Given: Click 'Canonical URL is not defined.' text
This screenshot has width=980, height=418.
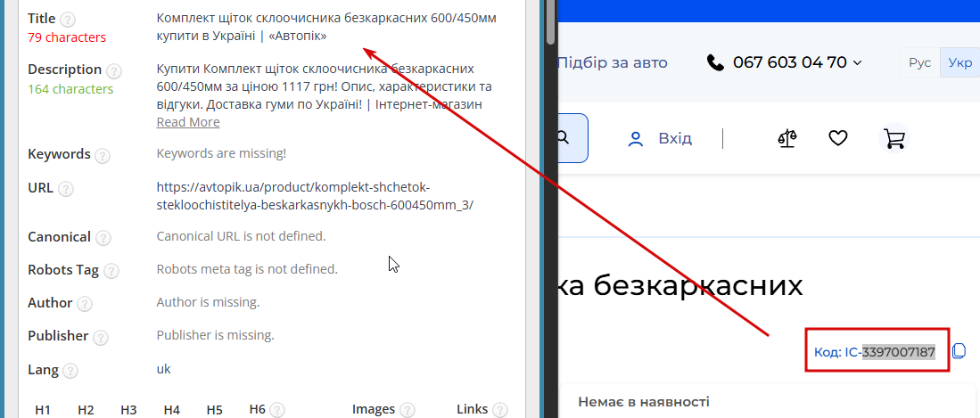Looking at the screenshot, I should pyautogui.click(x=241, y=237).
